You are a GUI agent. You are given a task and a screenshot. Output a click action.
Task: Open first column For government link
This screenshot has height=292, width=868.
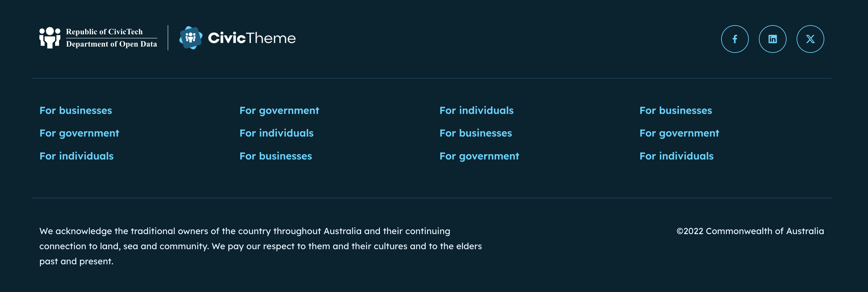click(x=79, y=133)
